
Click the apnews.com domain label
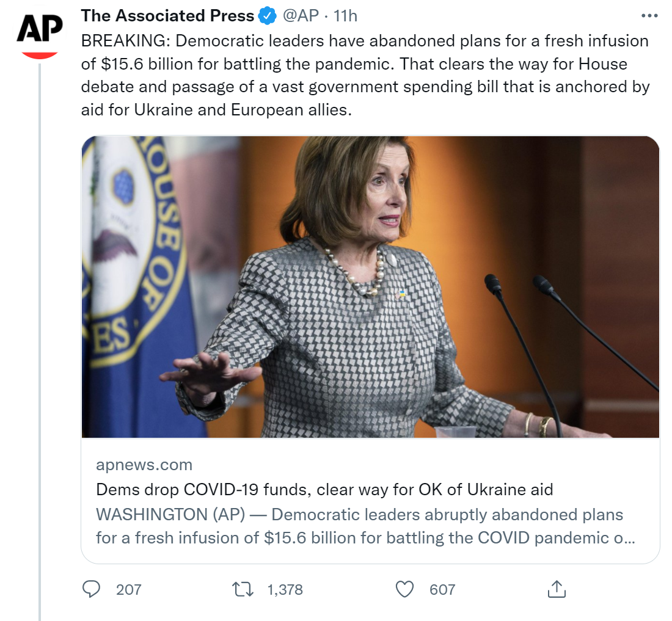pos(144,465)
